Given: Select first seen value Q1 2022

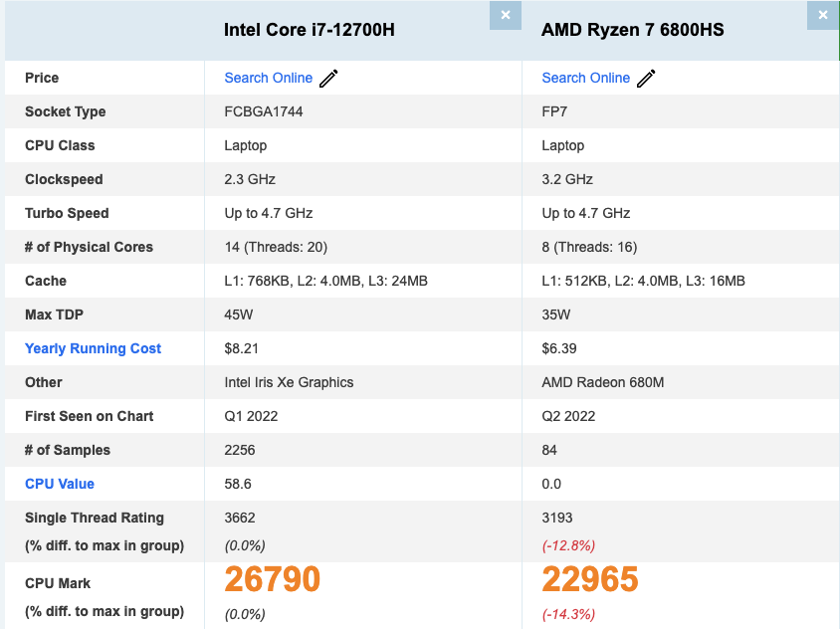Looking at the screenshot, I should coord(251,416).
